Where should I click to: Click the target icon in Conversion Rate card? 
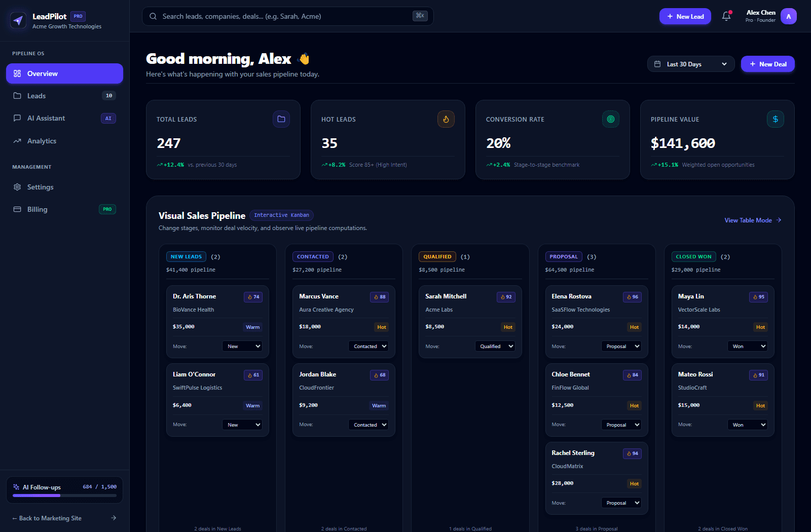[611, 119]
